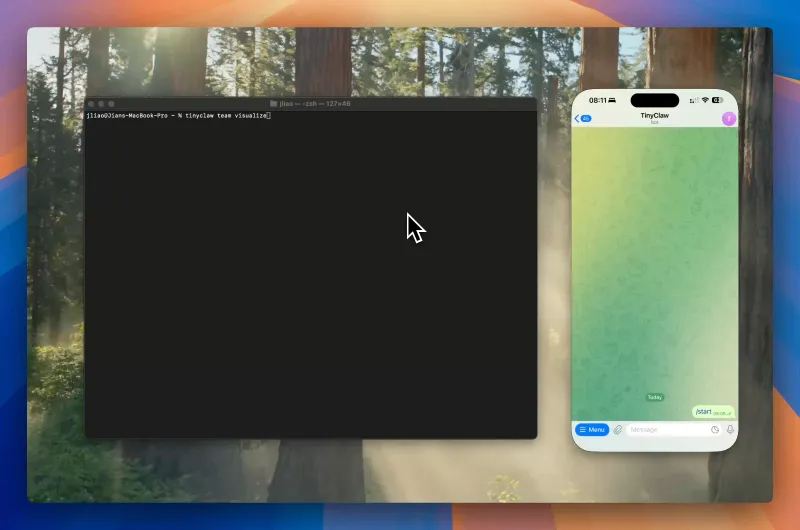Tap the Wi-Fi icon in phone status bar
Image resolution: width=800 pixels, height=530 pixels.
pyautogui.click(x=705, y=100)
